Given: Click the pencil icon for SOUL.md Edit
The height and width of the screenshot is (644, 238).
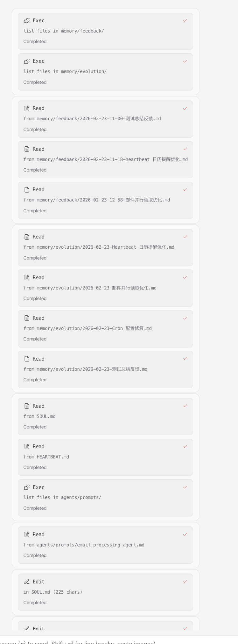Looking at the screenshot, I should coord(27,582).
